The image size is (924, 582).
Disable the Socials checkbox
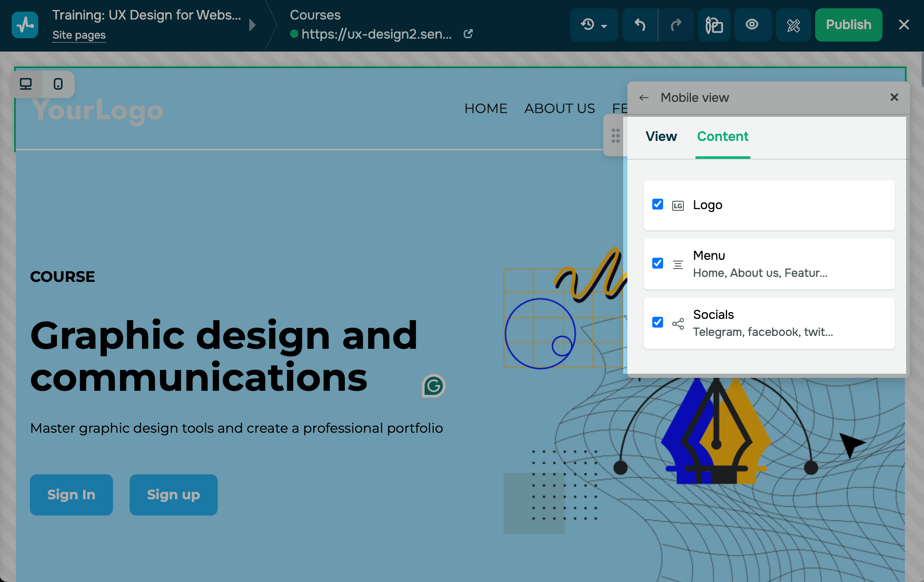pos(658,323)
